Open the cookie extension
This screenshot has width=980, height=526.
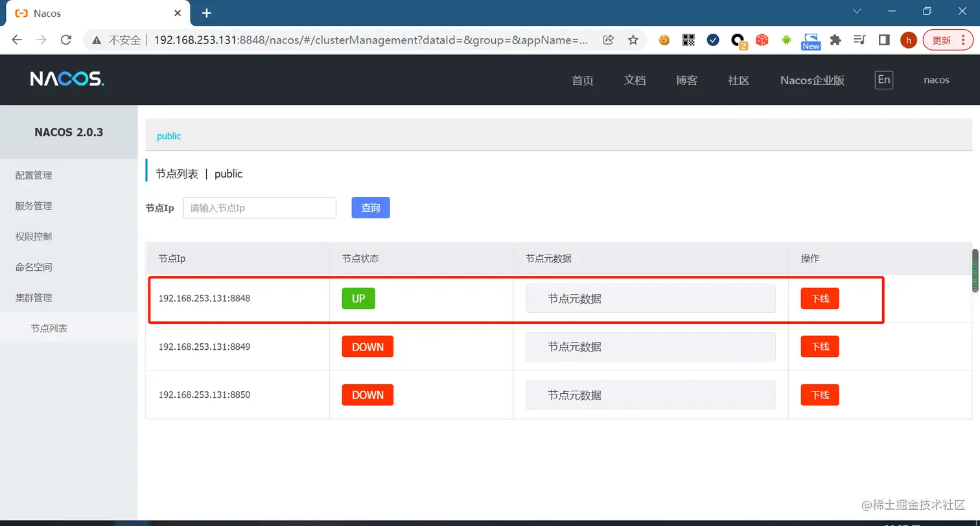click(664, 40)
